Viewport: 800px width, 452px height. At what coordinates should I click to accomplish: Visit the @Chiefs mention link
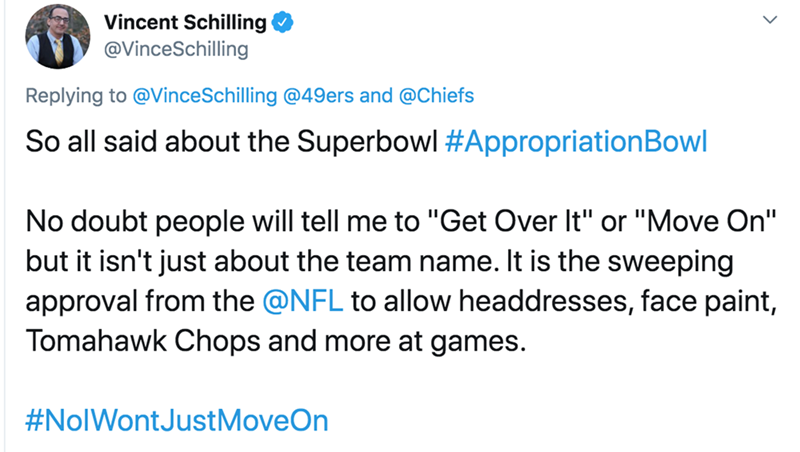point(436,96)
